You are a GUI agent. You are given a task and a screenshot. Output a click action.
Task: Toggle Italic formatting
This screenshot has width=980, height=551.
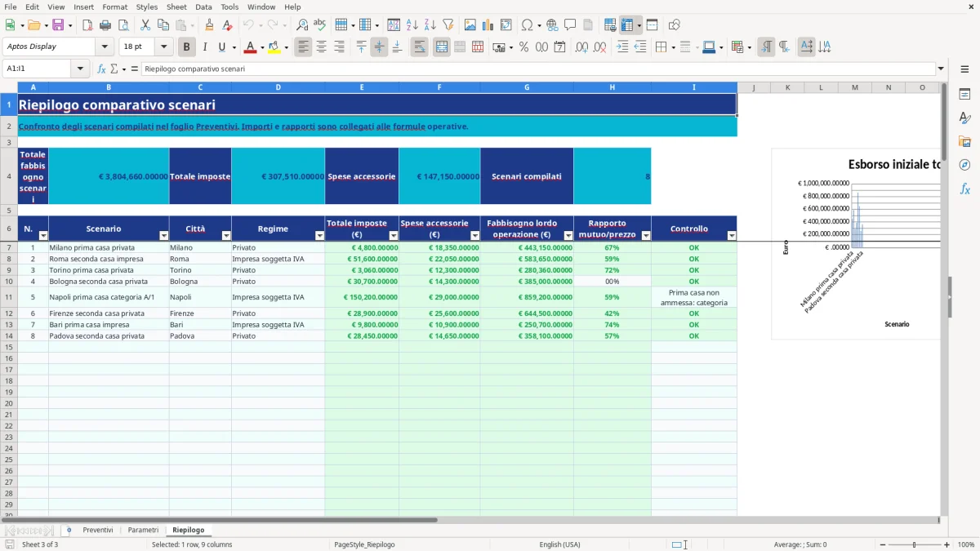[204, 47]
